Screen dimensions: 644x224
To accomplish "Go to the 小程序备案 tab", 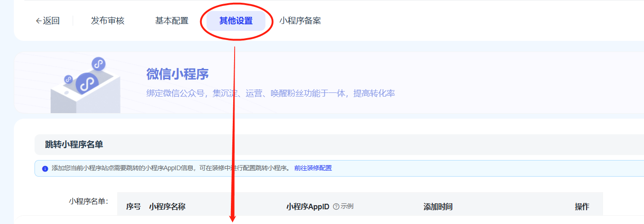I will click(x=300, y=21).
